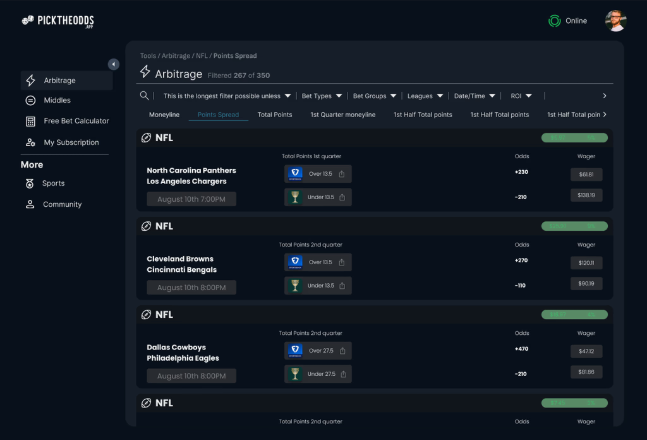Share the Over 13.5 Panthers bet
The width and height of the screenshot is (647, 440).
click(342, 174)
